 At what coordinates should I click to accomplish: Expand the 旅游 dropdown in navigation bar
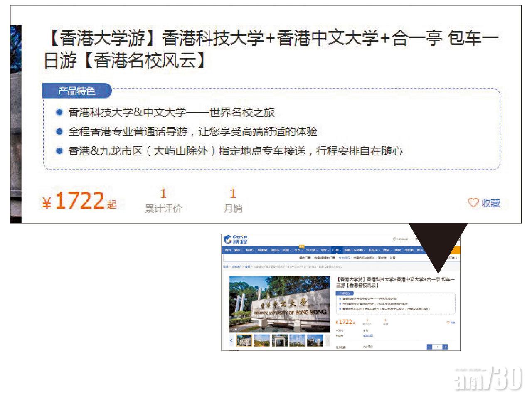coord(250,250)
